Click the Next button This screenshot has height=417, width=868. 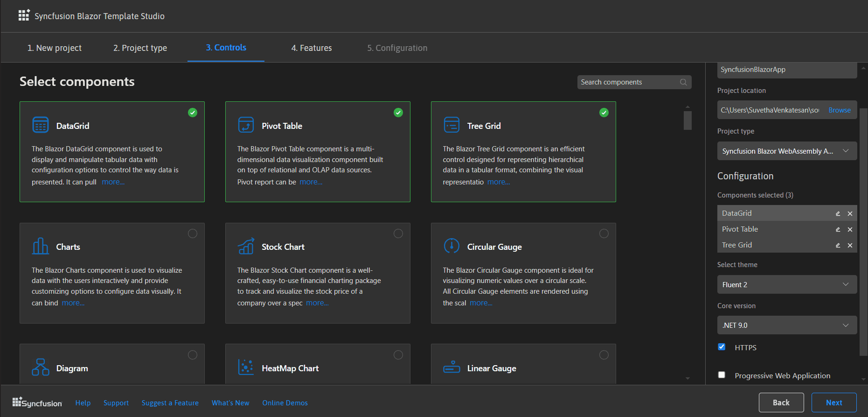point(833,403)
